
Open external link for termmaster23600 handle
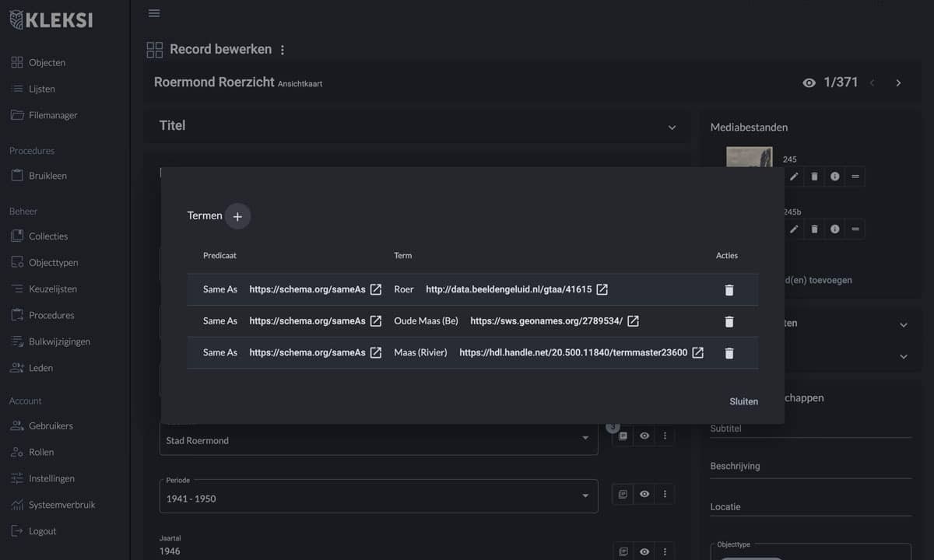click(x=698, y=353)
